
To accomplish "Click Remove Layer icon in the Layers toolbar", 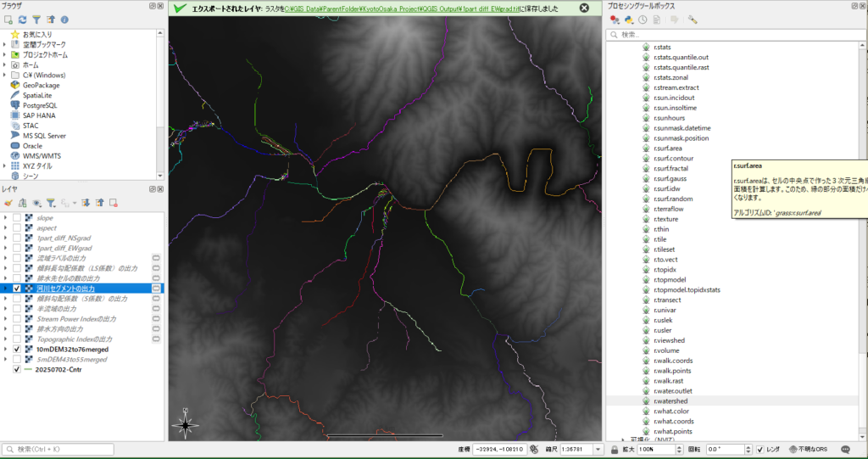I will click(x=113, y=203).
